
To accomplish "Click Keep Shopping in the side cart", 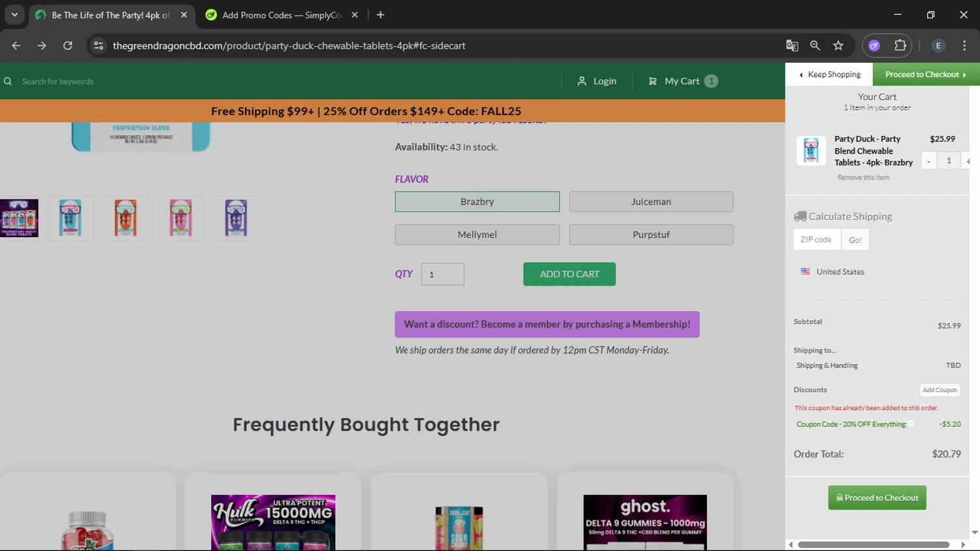I will (x=830, y=75).
